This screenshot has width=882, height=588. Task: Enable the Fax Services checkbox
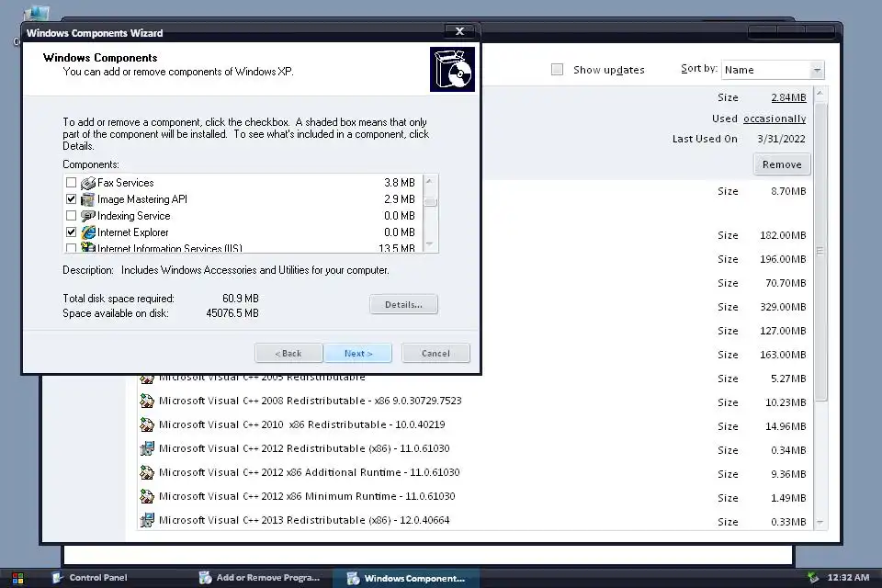coord(71,182)
